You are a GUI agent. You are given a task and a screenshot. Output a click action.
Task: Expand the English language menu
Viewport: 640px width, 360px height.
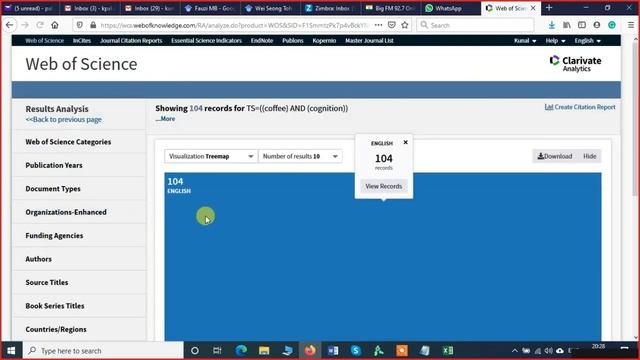(588, 40)
